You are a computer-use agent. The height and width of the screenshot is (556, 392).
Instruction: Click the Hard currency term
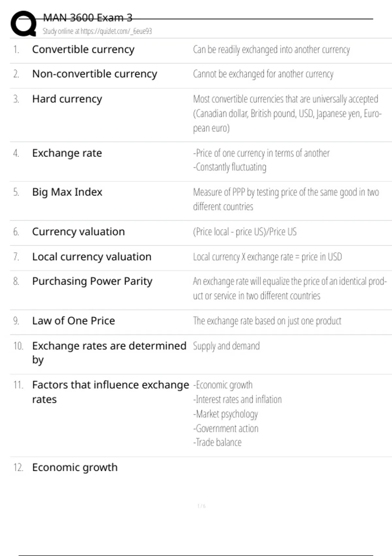pos(67,99)
